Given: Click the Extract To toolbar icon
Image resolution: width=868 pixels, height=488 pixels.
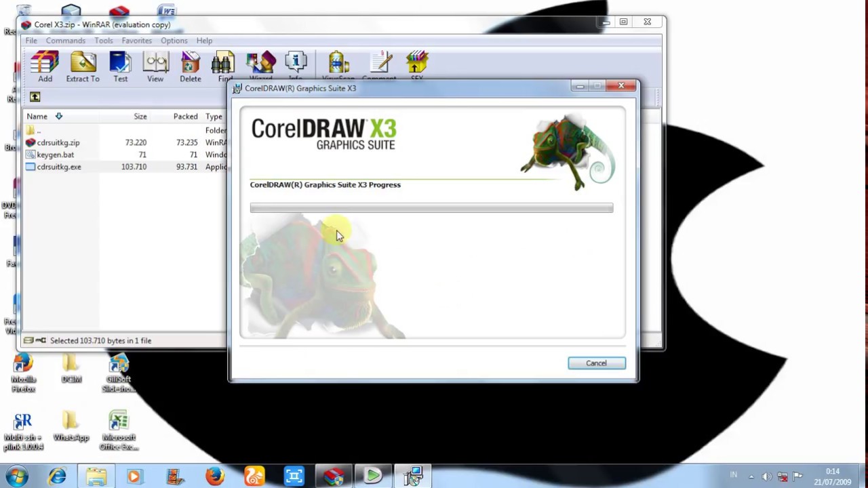Looking at the screenshot, I should coord(83,66).
